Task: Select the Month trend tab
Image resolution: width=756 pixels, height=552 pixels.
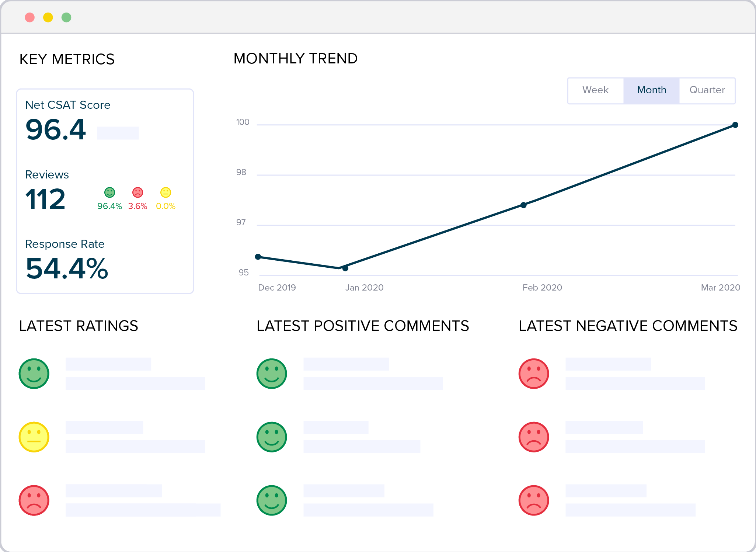Action: [x=651, y=90]
